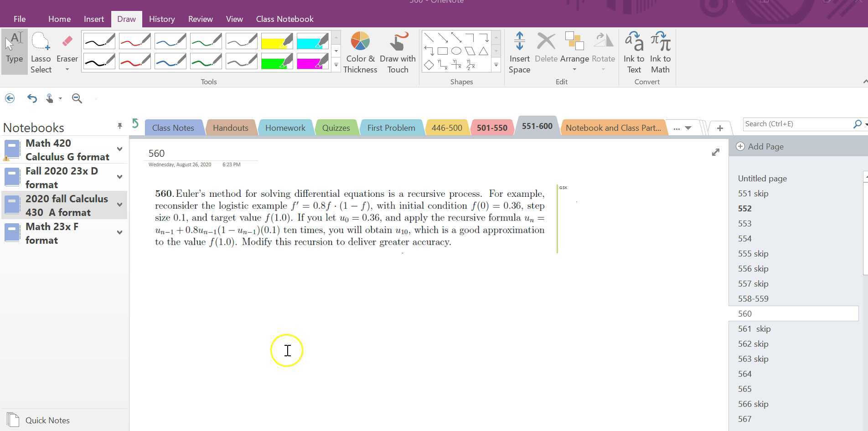This screenshot has width=868, height=431.
Task: Convert handwriting with Ink to Math
Action: 660,50
